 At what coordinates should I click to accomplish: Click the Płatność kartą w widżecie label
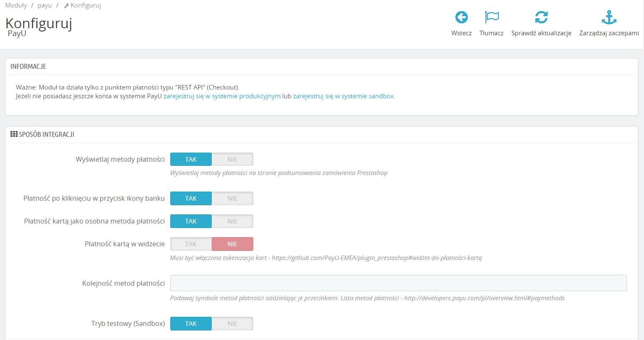(125, 244)
